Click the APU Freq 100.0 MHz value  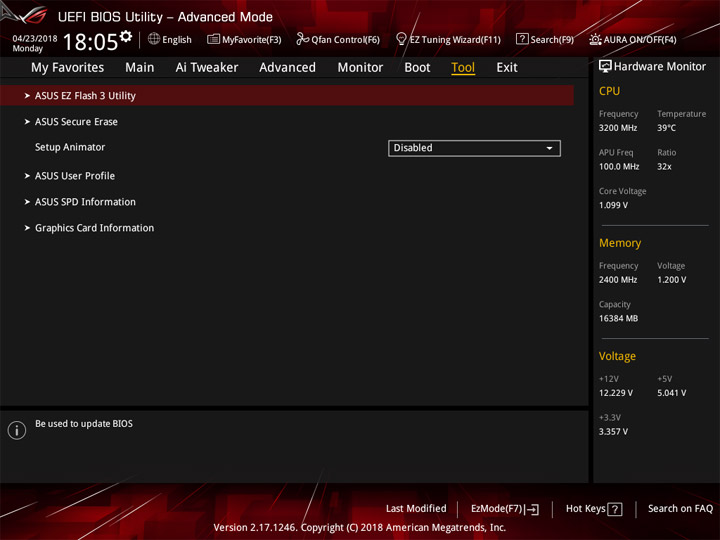(x=619, y=167)
